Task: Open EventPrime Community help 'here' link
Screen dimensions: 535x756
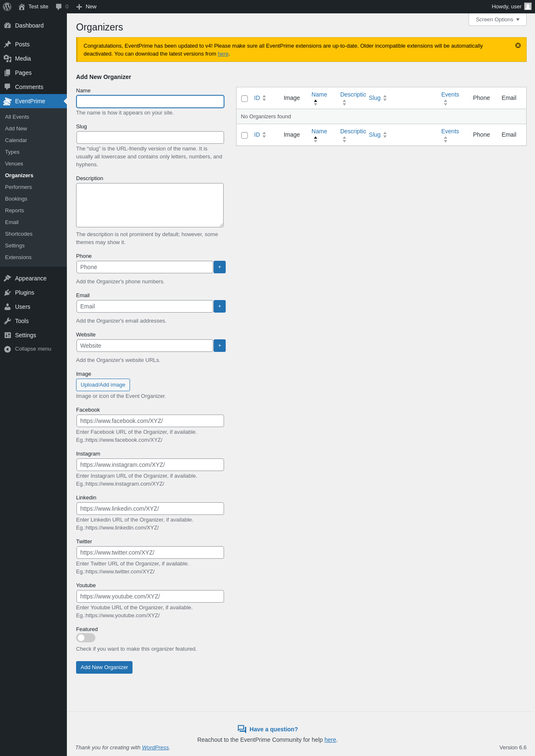Action: coord(330,740)
